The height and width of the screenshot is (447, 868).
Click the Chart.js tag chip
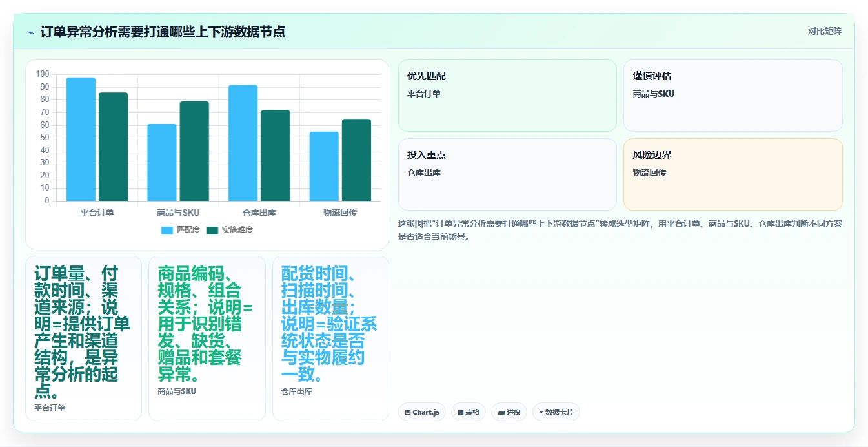pos(422,412)
